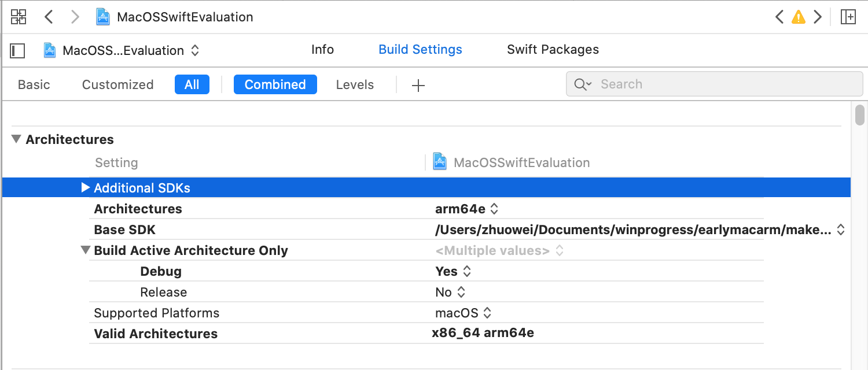Select the Valid Architectures setting row
Viewport: 868px width, 370px height.
click(426, 334)
